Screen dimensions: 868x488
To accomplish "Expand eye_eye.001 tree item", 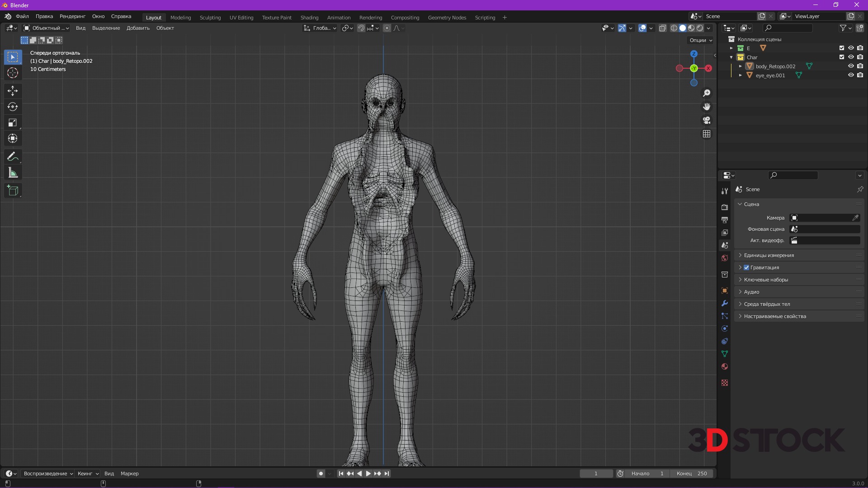I will pos(741,75).
